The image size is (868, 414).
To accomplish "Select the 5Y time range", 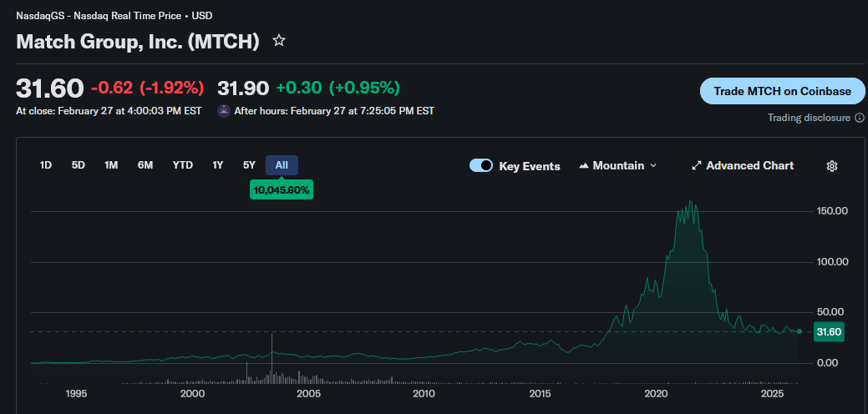I will (x=249, y=164).
